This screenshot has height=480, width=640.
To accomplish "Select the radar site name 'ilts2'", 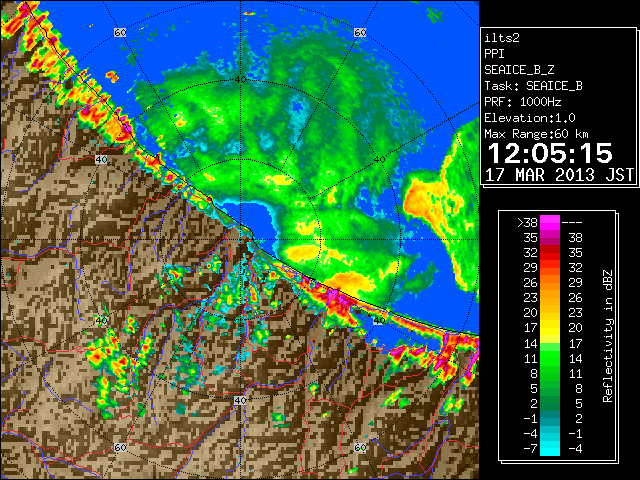I will coord(502,38).
